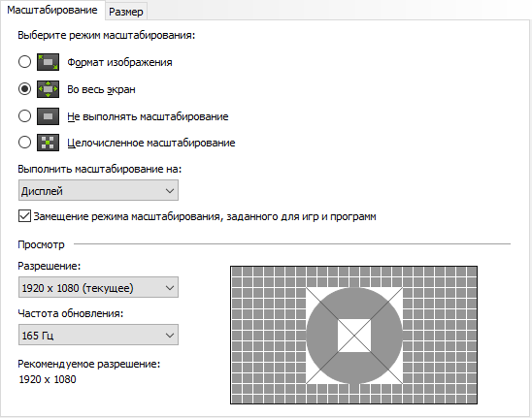This screenshot has height=418, width=532.
Task: Click the chevron arrow of the resolution combo box
Action: (x=170, y=288)
